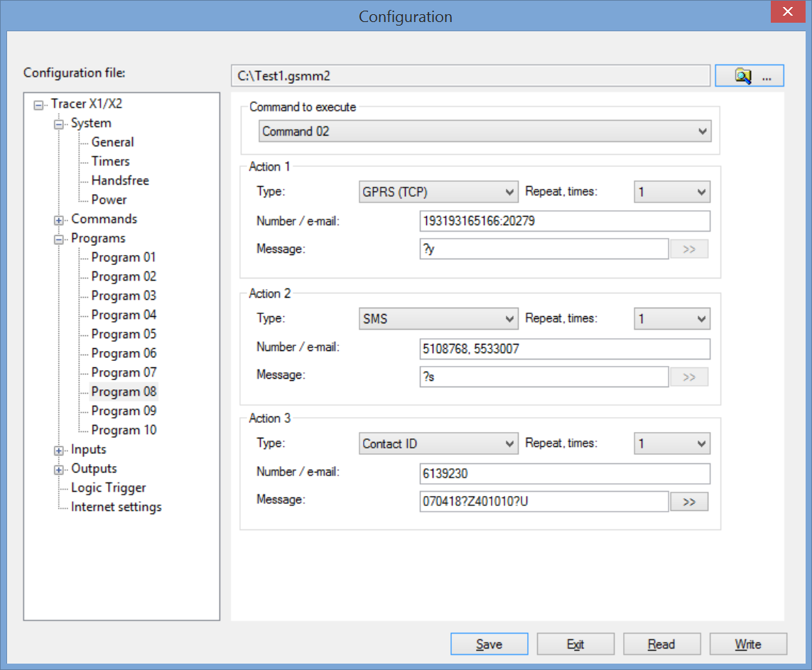Select Timers in the tree
This screenshot has width=812, height=670.
point(110,161)
